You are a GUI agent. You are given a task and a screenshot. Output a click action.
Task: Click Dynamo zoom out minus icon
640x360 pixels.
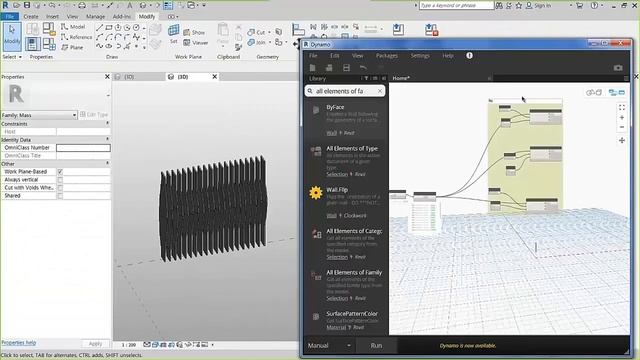[x=622, y=127]
